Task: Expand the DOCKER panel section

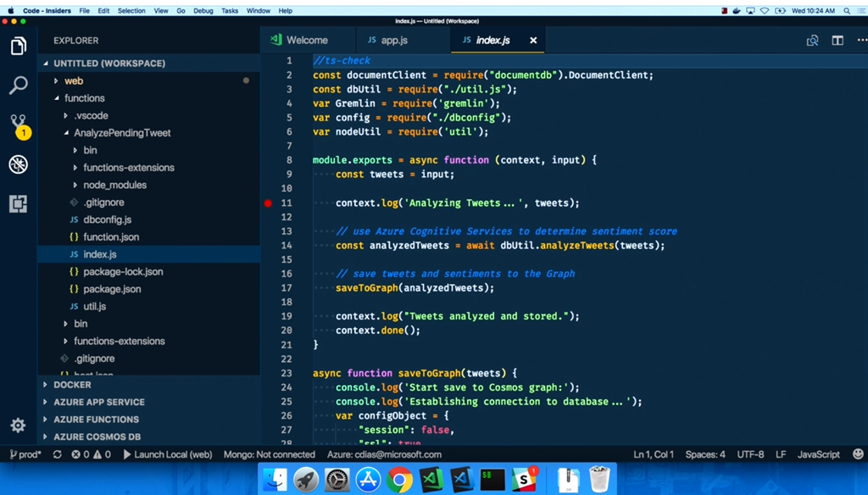Action: pos(72,385)
